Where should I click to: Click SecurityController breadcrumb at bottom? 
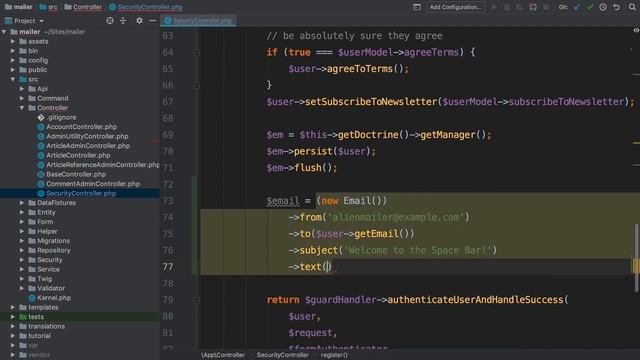[x=282, y=355]
